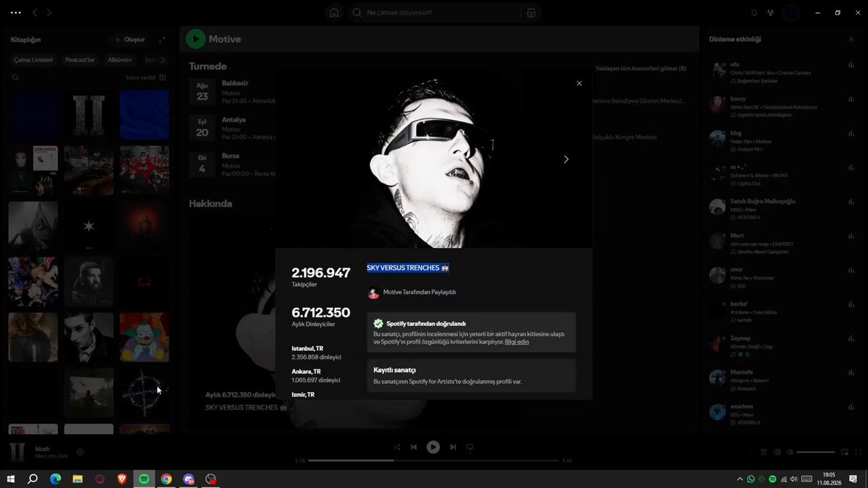Toggle full screen player icon
Image resolution: width=868 pixels, height=488 pixels.
click(857, 452)
